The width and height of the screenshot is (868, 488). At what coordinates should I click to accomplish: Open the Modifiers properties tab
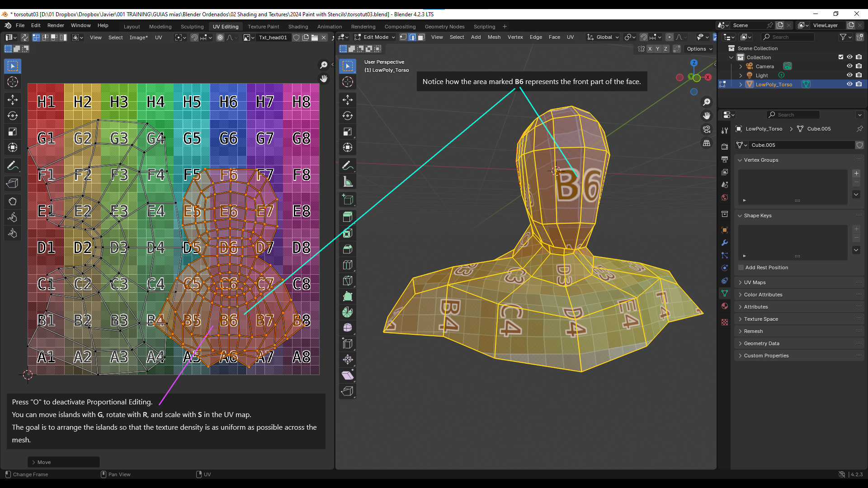point(725,243)
